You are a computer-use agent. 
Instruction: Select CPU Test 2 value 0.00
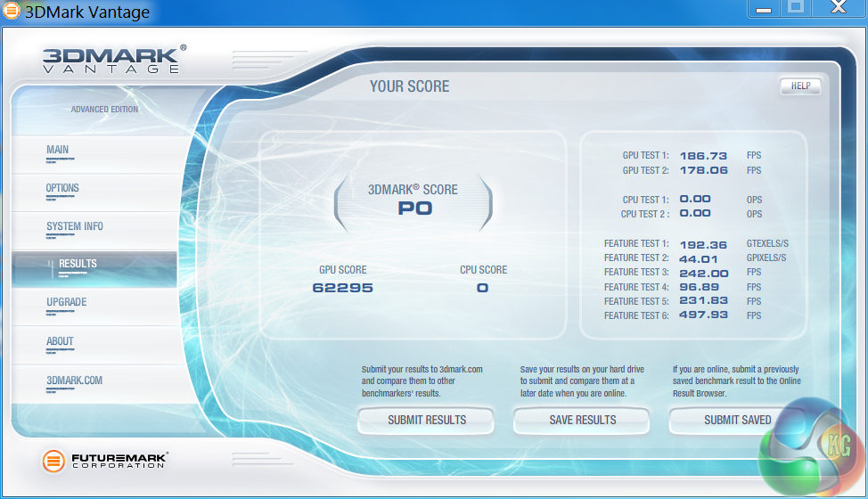point(695,214)
